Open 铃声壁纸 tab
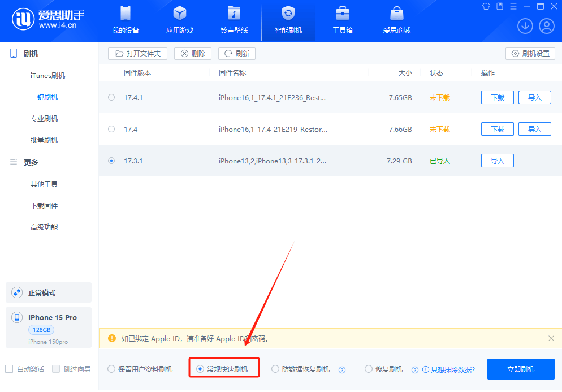The image size is (562, 392). (x=234, y=20)
